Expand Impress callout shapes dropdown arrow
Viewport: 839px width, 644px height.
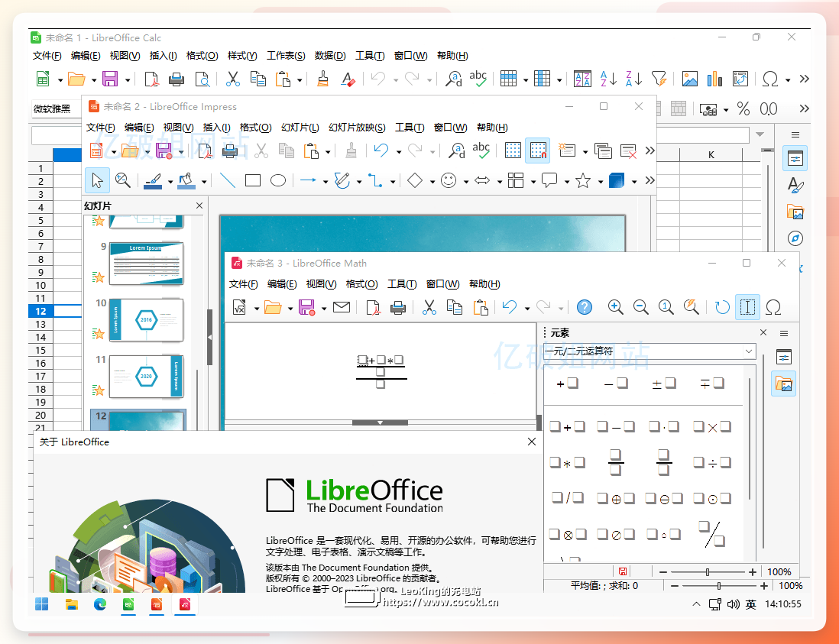567,182
